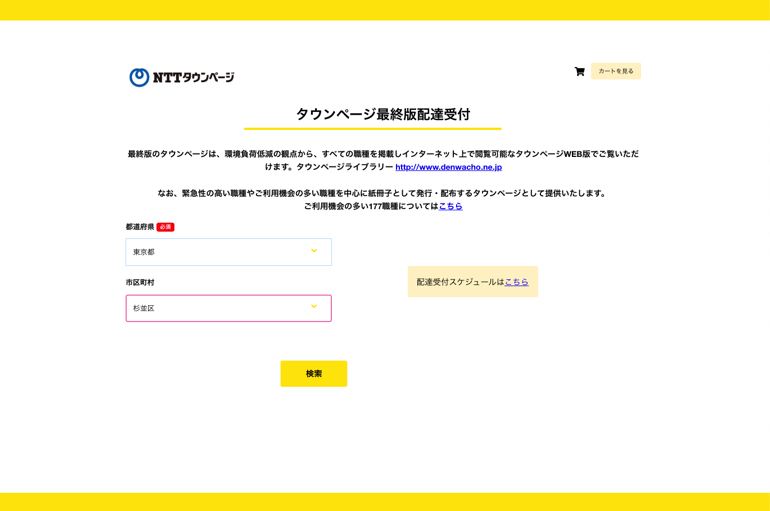Click the chevron arrow in the 東京都 dropdown
The height and width of the screenshot is (511, 770).
pyautogui.click(x=314, y=251)
